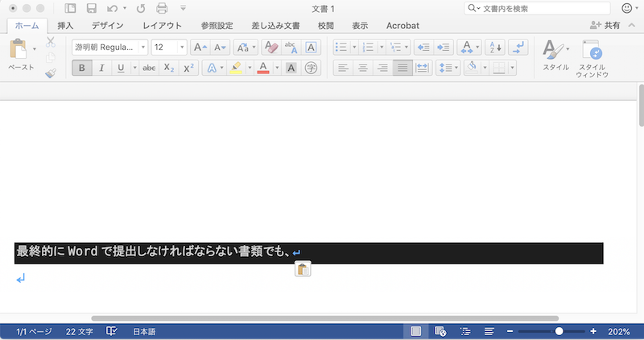
Task: Click the zoom out minus button
Action: [510, 331]
